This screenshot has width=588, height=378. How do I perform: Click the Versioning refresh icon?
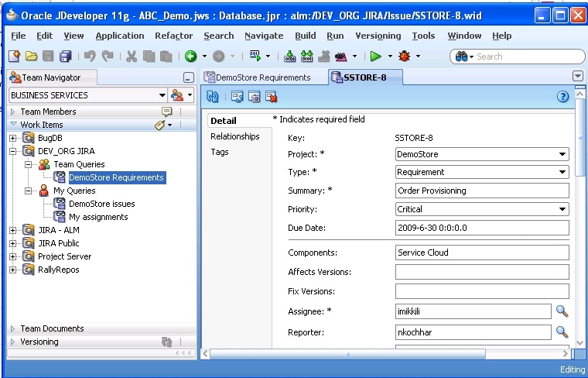pyautogui.click(x=166, y=342)
